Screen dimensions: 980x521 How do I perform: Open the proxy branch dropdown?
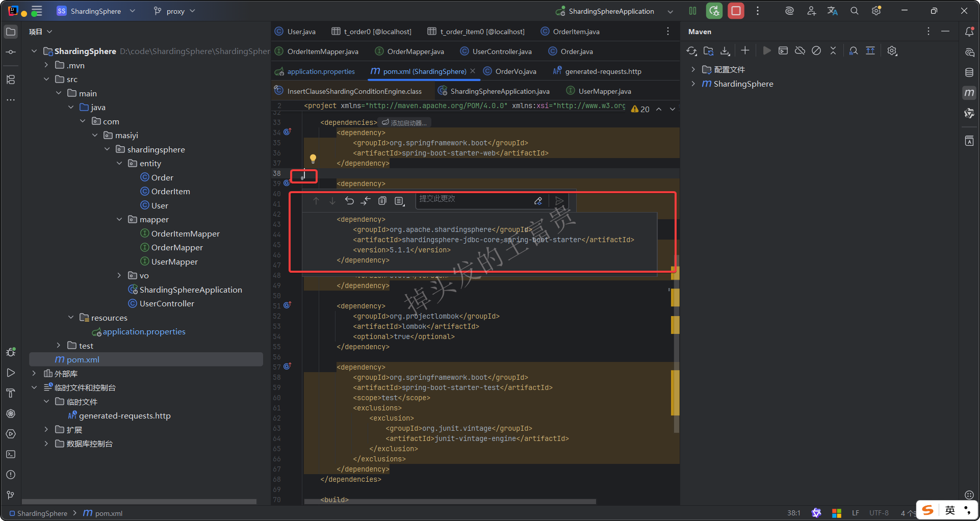[x=174, y=11]
